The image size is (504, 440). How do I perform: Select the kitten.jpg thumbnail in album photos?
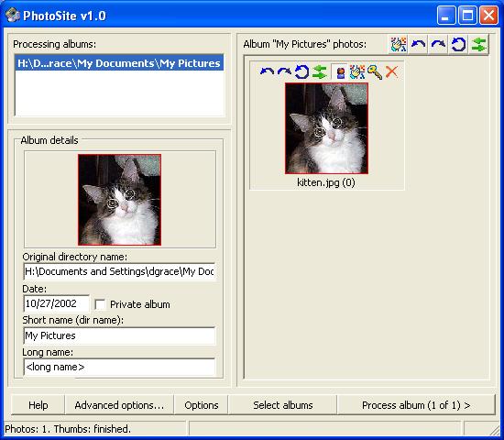coord(326,128)
